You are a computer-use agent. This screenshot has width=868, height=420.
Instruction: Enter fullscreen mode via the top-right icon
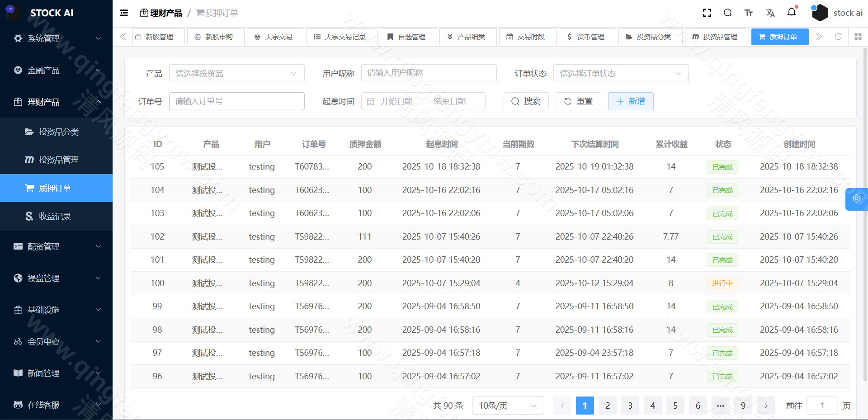tap(707, 13)
